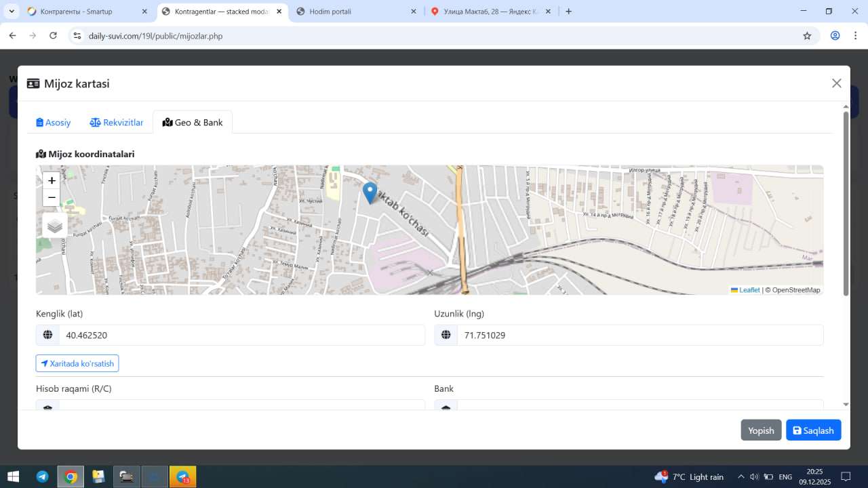
Task: Switch to the Asosiy tab
Action: click(x=54, y=123)
